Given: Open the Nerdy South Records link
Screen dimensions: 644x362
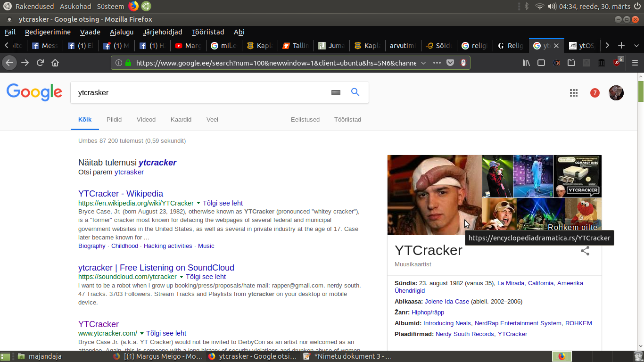Looking at the screenshot, I should (x=465, y=334).
